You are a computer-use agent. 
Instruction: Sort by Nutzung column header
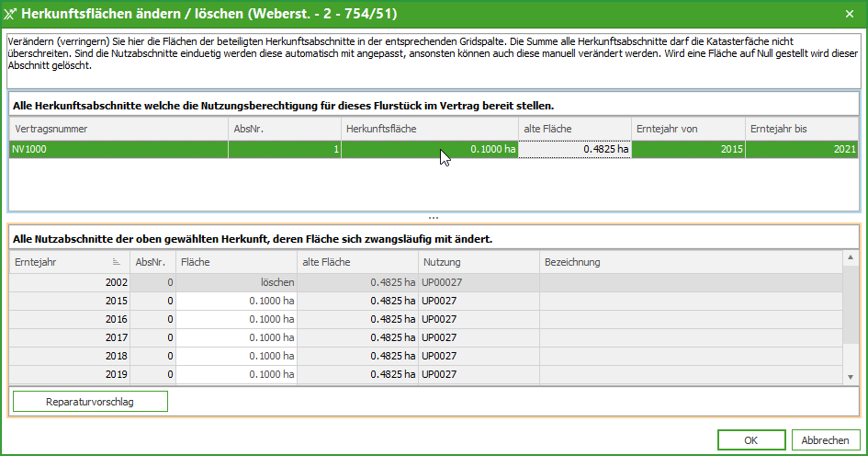pyautogui.click(x=478, y=262)
